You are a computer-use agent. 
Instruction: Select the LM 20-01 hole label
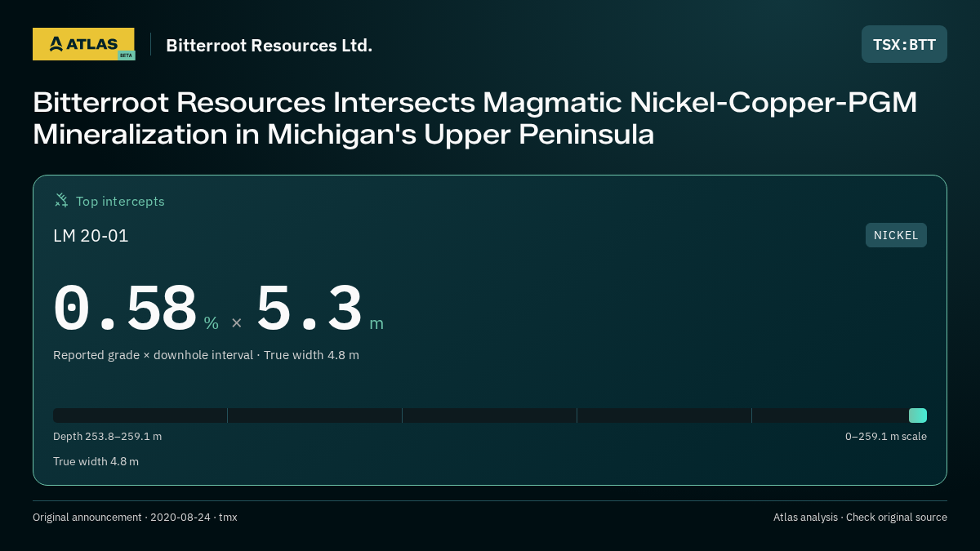click(x=91, y=236)
